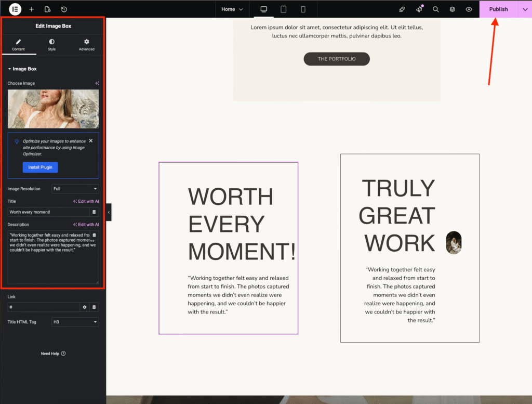Add new element with plus icon

click(31, 9)
